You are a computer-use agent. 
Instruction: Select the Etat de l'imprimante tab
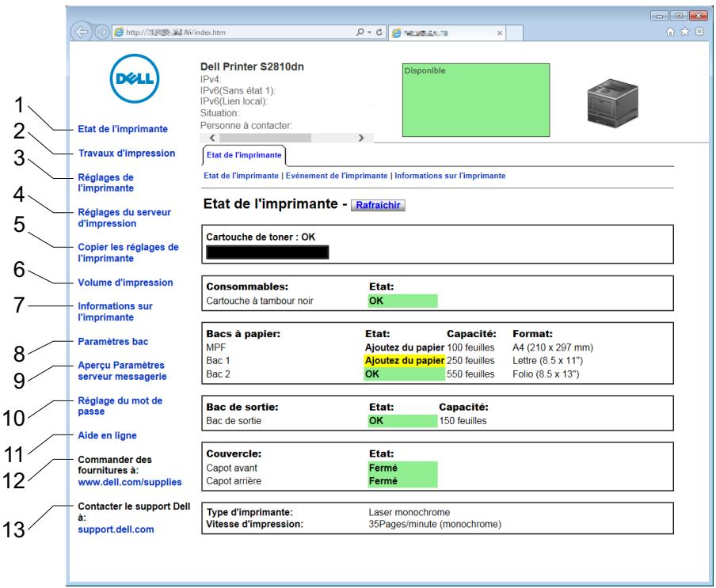pos(244,155)
